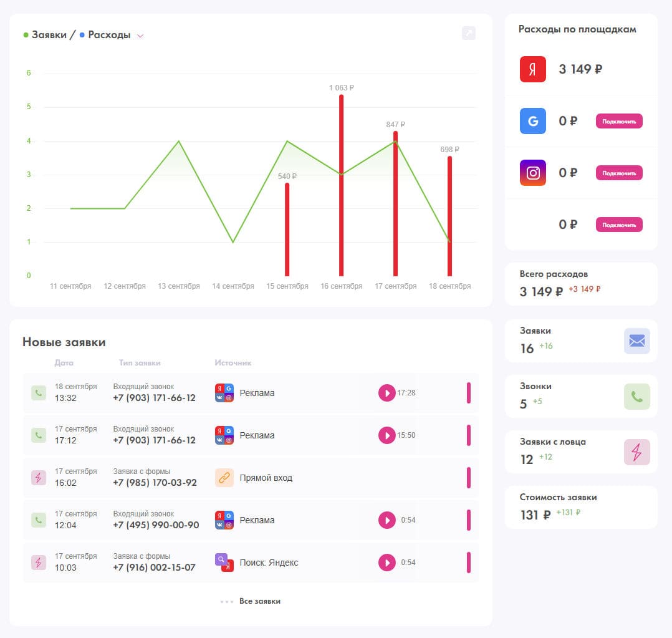
Task: Click the envelope icon on Заявки card
Action: coord(637,341)
